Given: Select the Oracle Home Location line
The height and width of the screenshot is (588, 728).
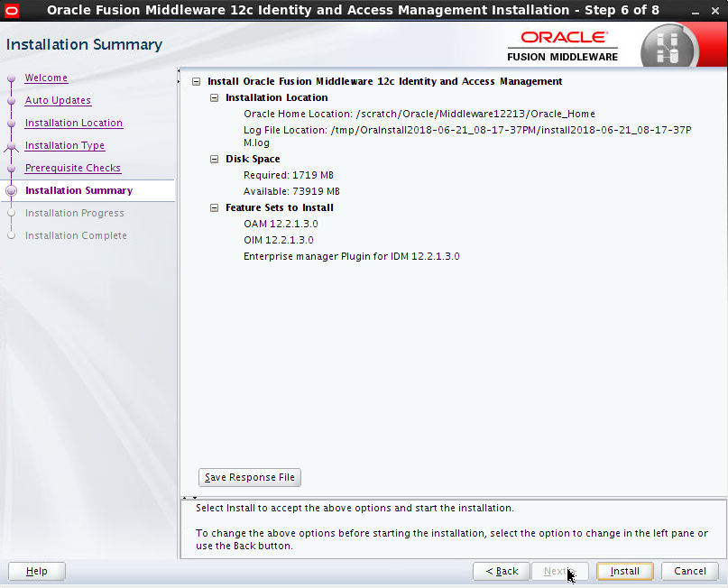Looking at the screenshot, I should pyautogui.click(x=419, y=115).
